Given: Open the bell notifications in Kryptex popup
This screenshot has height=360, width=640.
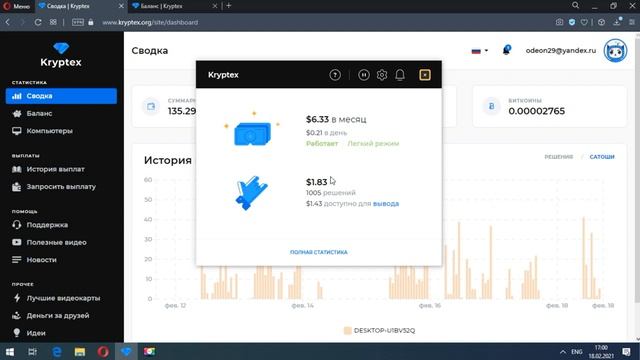Looking at the screenshot, I should click(x=400, y=75).
